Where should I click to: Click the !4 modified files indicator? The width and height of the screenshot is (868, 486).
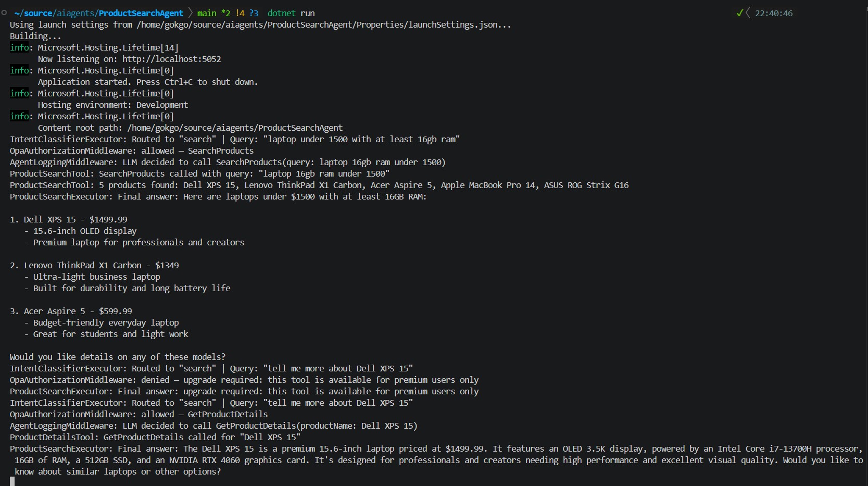[x=240, y=13]
